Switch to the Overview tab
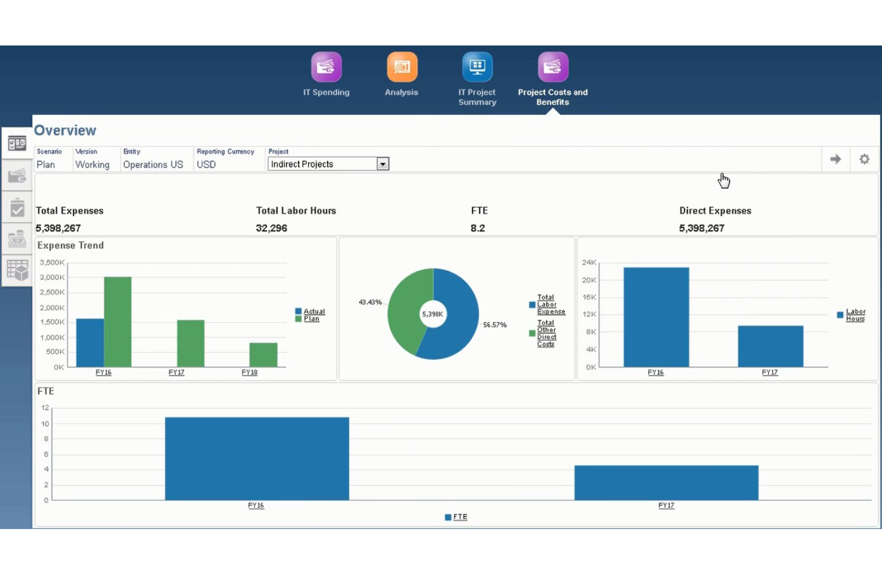 click(x=65, y=130)
